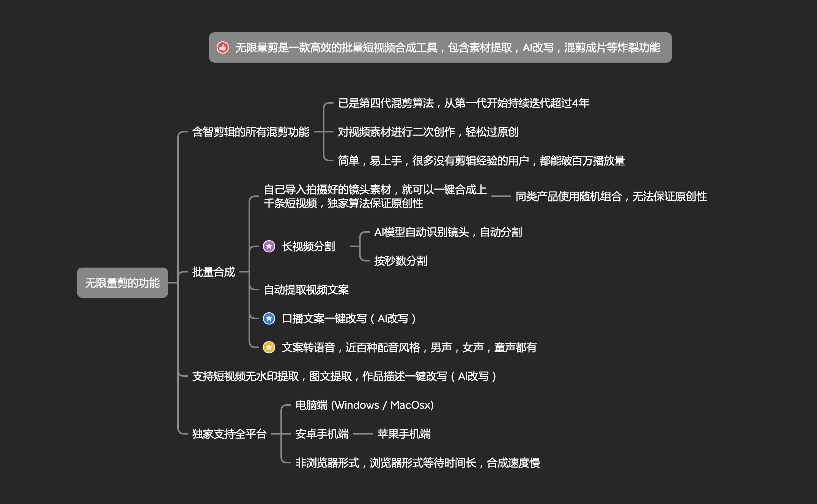Select the 按秒数分割 subtopic

click(400, 261)
